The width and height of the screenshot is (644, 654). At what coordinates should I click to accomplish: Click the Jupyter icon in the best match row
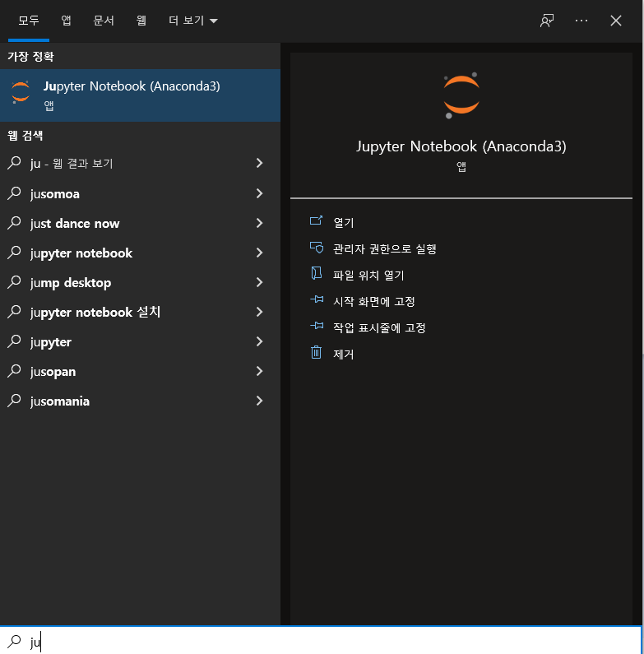[21, 92]
